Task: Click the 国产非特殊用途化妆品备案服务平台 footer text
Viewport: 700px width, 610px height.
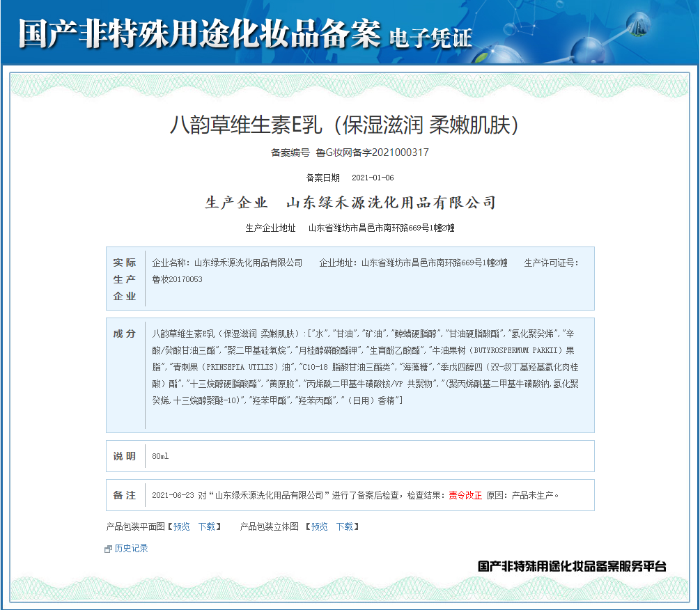Action: 572,566
